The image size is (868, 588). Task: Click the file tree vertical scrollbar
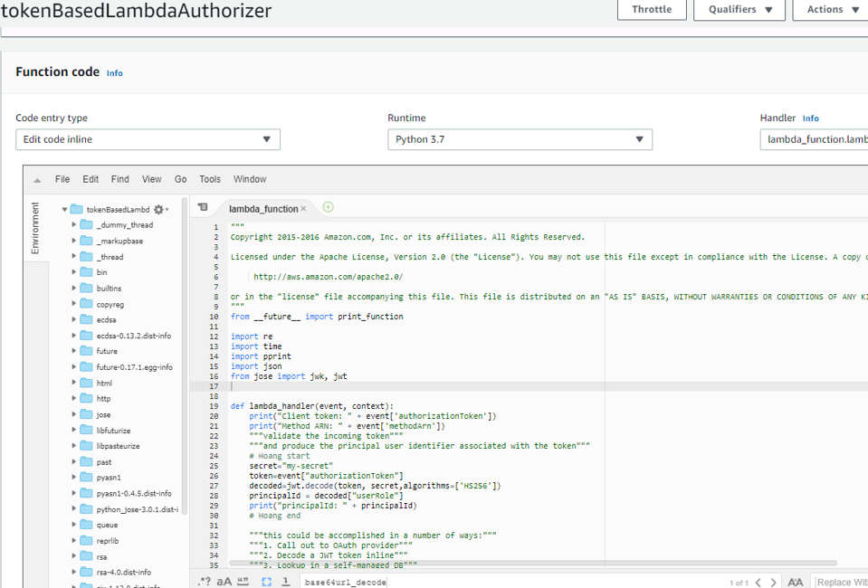click(185, 356)
